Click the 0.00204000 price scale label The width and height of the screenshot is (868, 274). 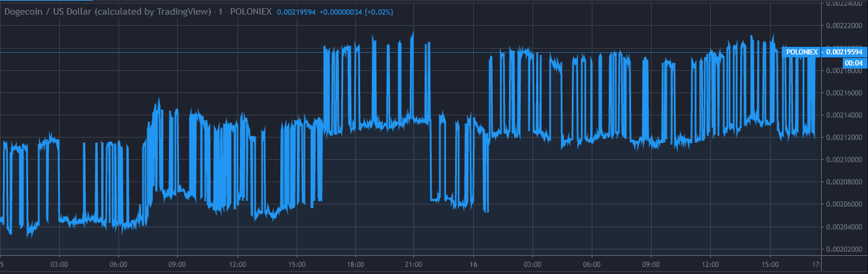click(844, 227)
